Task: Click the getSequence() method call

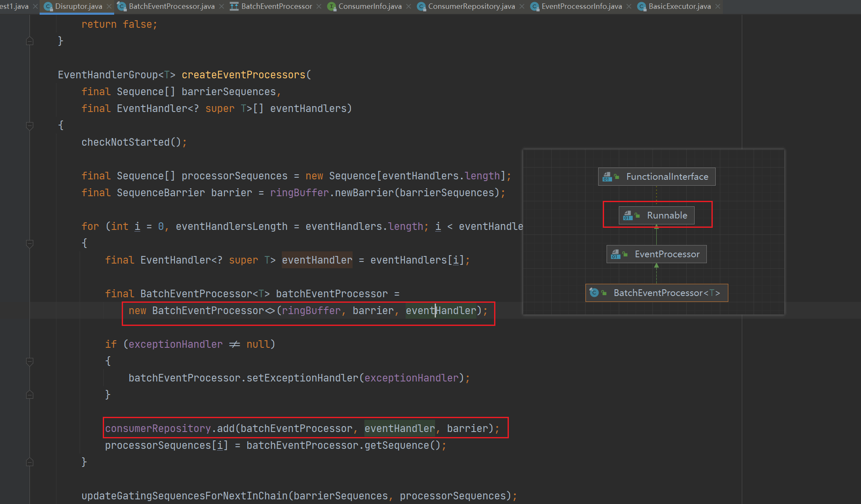Action: coord(402,445)
